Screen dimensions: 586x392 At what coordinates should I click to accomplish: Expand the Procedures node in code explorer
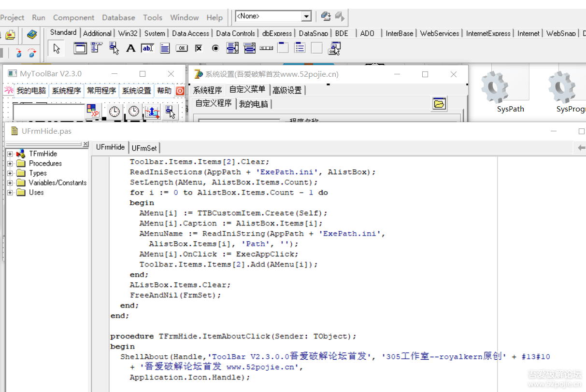click(x=11, y=163)
